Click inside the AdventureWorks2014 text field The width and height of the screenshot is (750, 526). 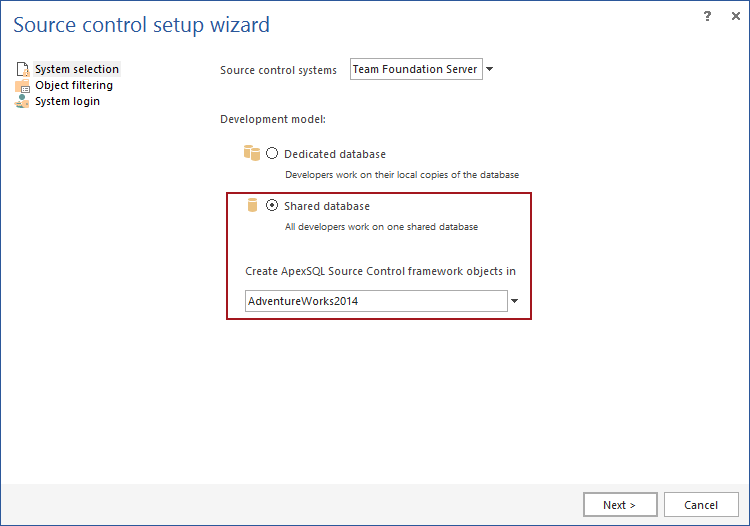[376, 301]
